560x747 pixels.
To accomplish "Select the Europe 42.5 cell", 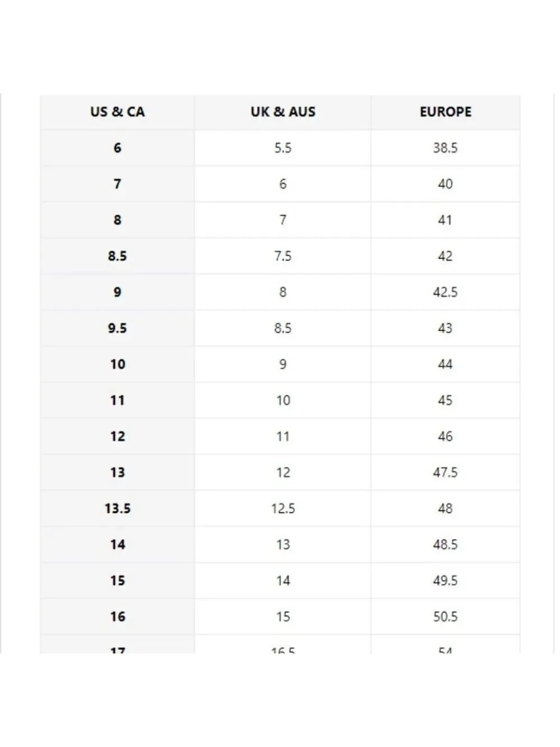I will click(x=445, y=292).
